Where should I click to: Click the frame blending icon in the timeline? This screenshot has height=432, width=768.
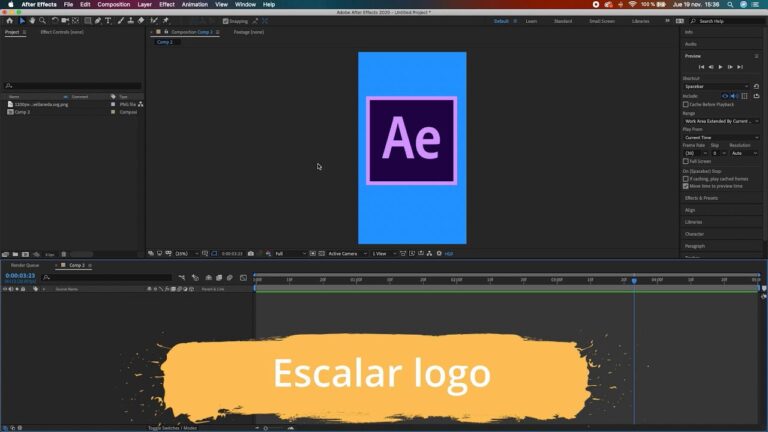pos(219,278)
